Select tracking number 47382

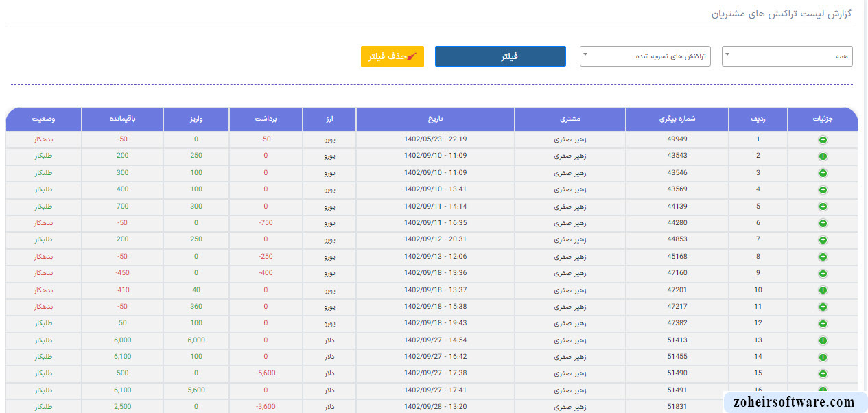[677, 323]
